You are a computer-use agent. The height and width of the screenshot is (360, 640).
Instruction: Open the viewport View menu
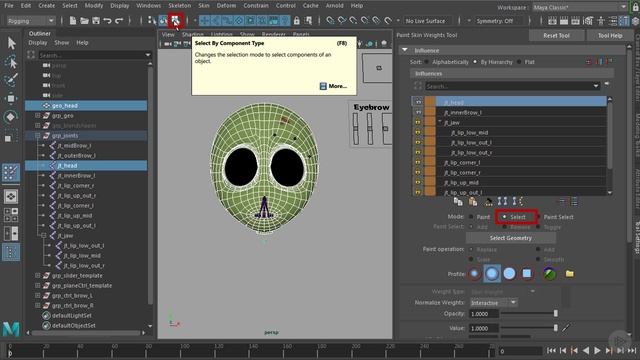click(168, 35)
